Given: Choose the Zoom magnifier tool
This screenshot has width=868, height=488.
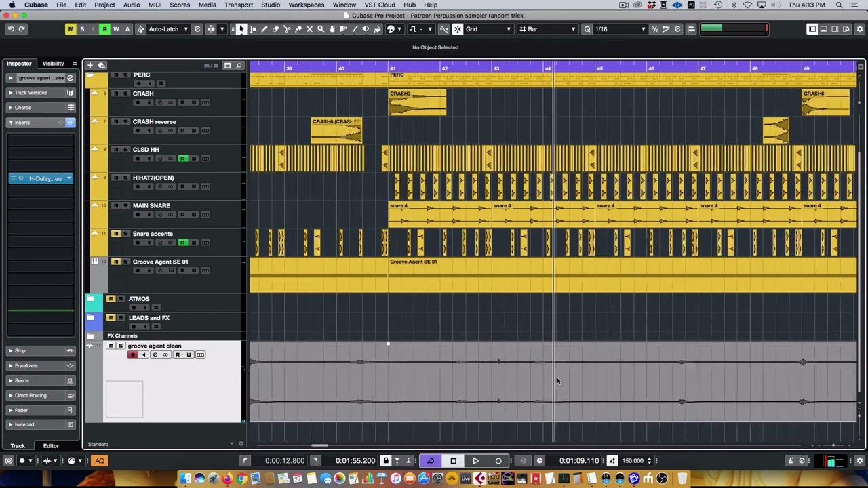Looking at the screenshot, I should point(321,29).
